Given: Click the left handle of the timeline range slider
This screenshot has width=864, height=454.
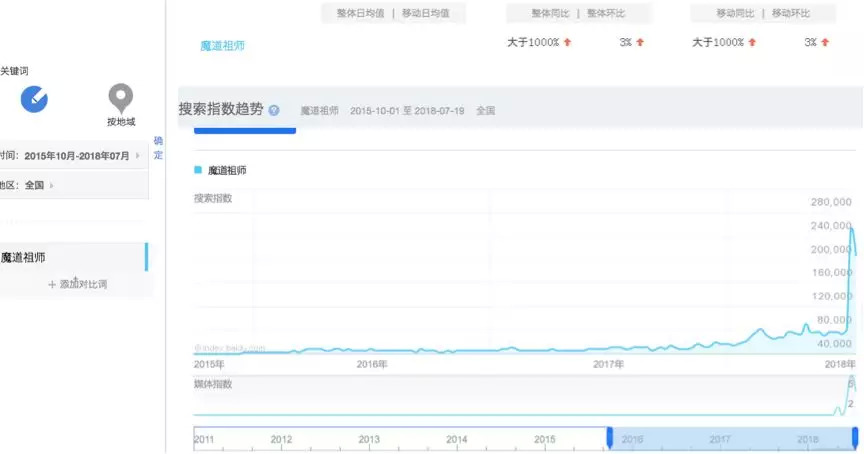Looking at the screenshot, I should [x=609, y=438].
